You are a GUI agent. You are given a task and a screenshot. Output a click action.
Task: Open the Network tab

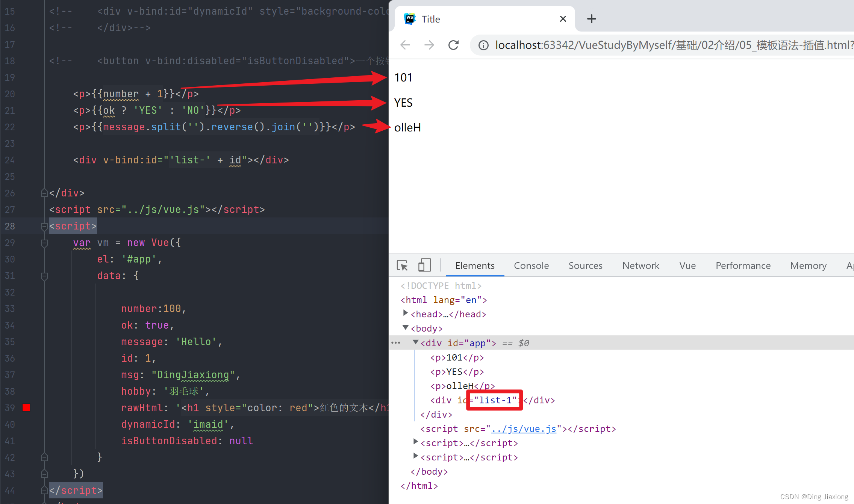[640, 266]
